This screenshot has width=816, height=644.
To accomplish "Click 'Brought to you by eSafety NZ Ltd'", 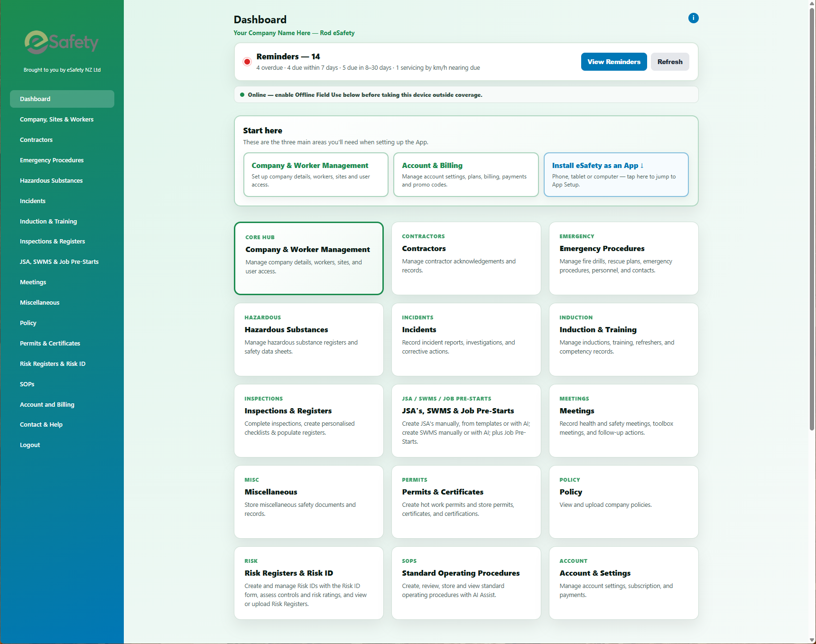I will (62, 70).
